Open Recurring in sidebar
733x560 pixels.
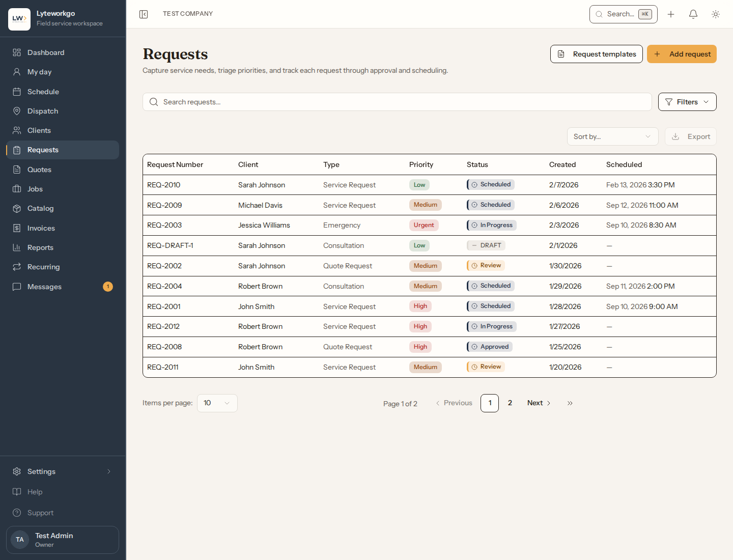63,267
